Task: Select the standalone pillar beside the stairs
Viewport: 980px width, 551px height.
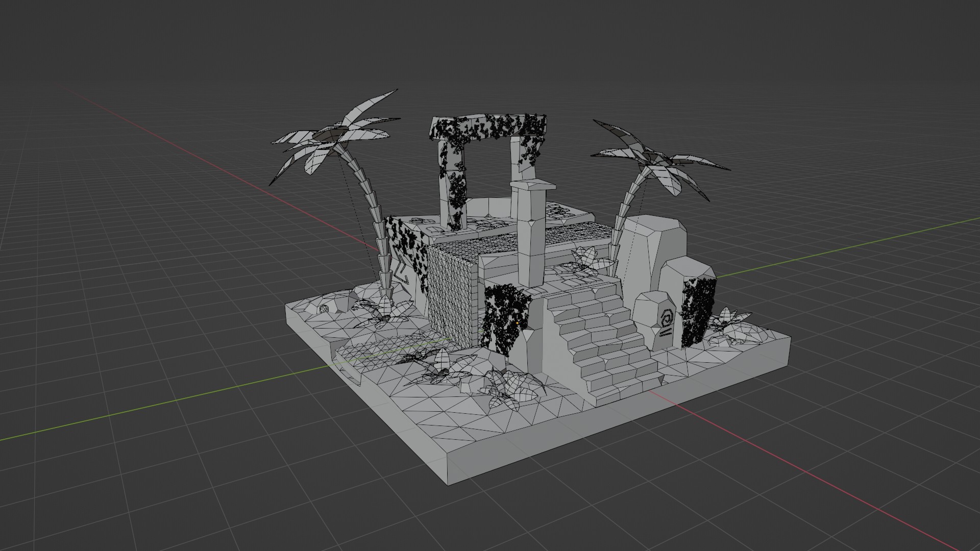Action: click(531, 235)
